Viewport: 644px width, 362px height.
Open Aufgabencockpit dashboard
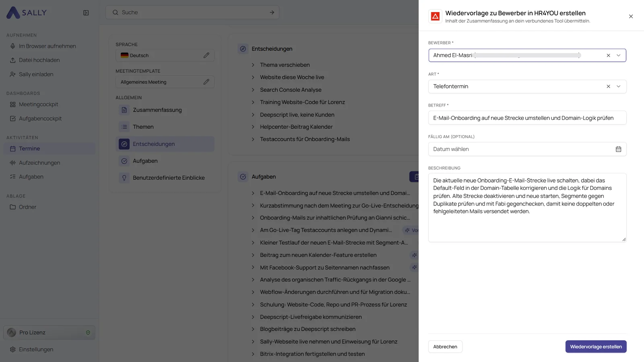tap(40, 119)
